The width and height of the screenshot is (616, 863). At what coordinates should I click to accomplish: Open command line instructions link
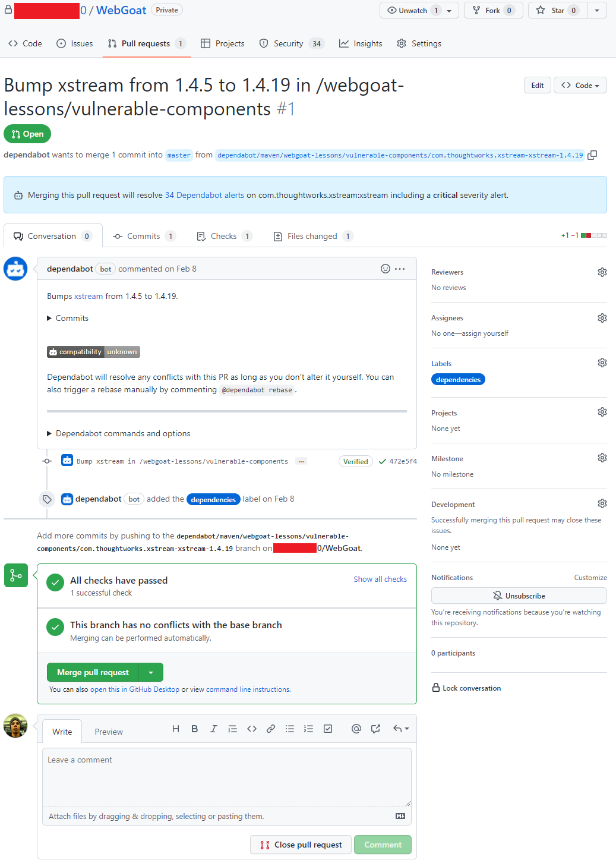[248, 689]
